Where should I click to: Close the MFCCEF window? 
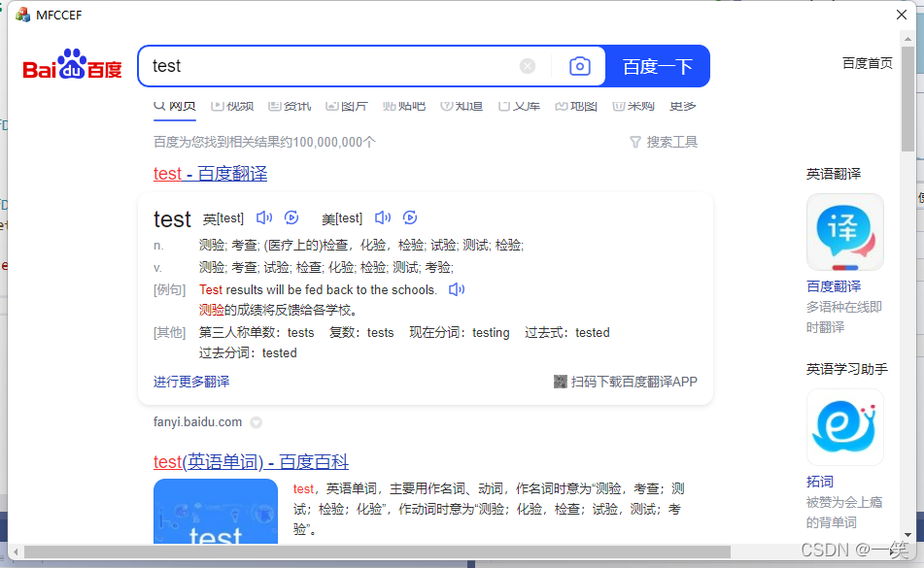point(902,15)
